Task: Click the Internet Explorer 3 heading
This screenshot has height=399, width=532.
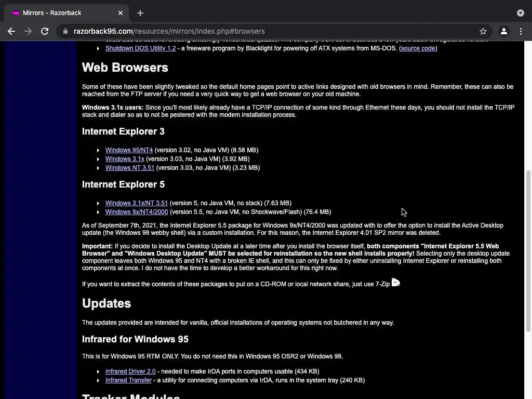Action: pos(123,131)
